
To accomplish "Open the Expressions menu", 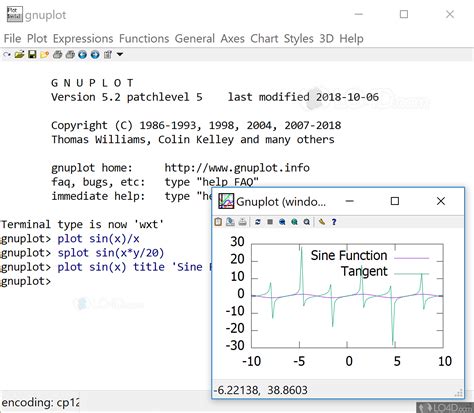I will point(83,39).
